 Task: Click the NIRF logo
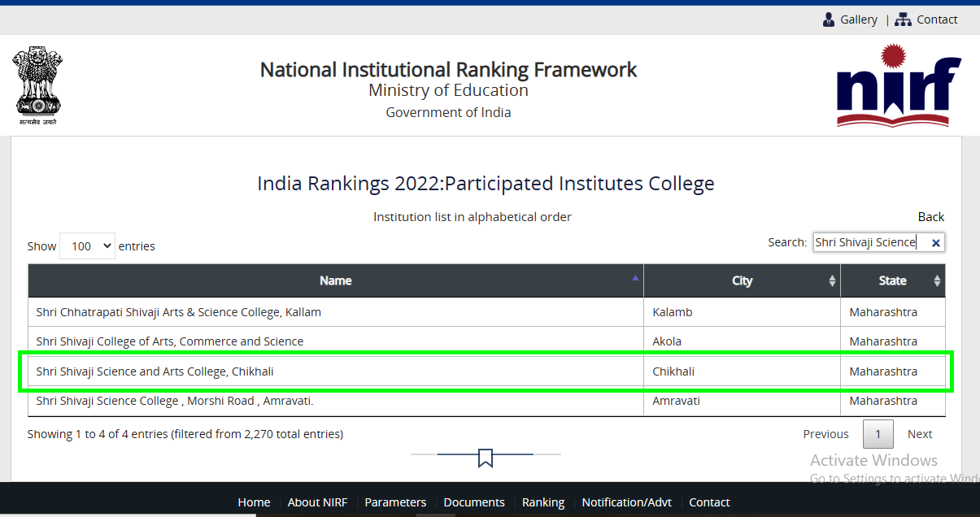tap(899, 86)
